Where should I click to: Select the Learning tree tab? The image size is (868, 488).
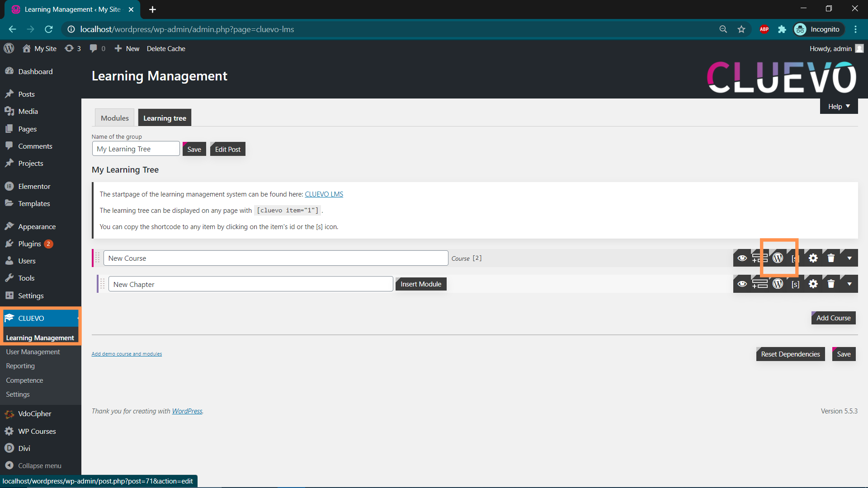pos(165,118)
